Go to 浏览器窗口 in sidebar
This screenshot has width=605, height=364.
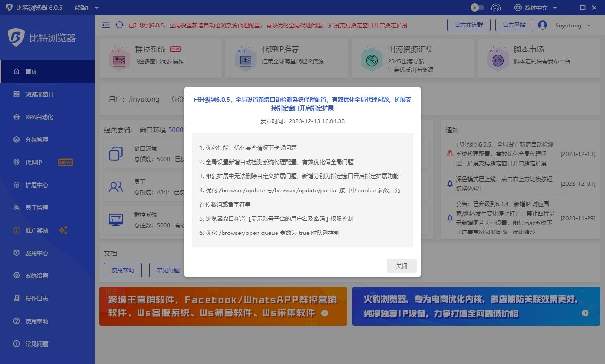40,94
